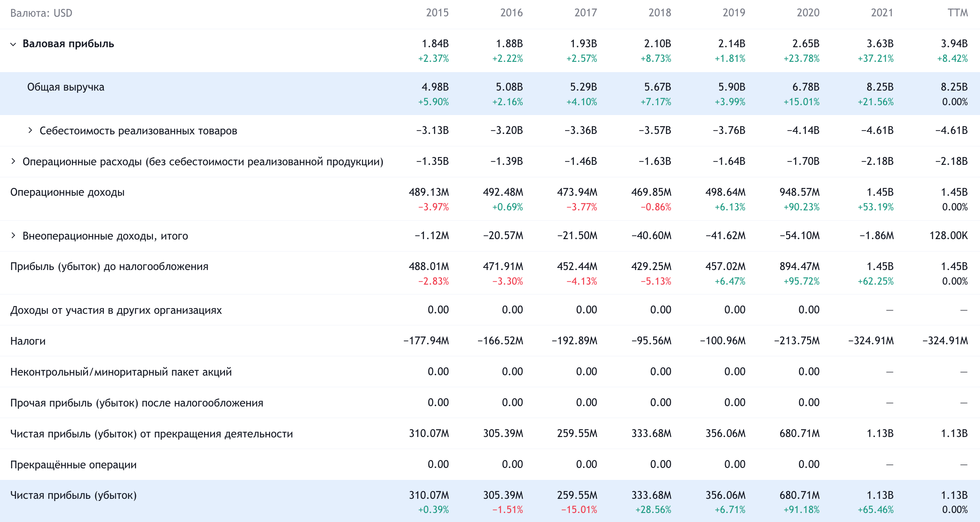This screenshot has height=522, width=980.
Task: Select operating expenses value −1.70B
Action: [803, 161]
